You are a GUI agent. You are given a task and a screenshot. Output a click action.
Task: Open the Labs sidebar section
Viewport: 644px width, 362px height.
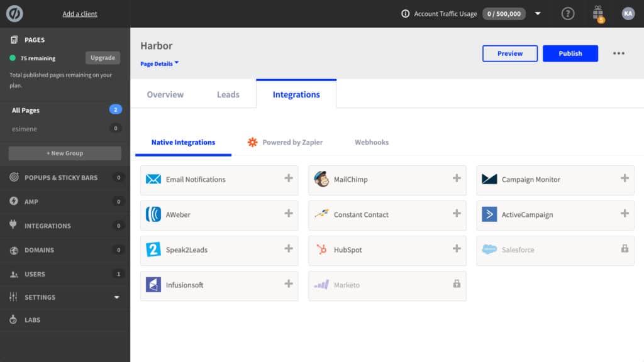65,320
